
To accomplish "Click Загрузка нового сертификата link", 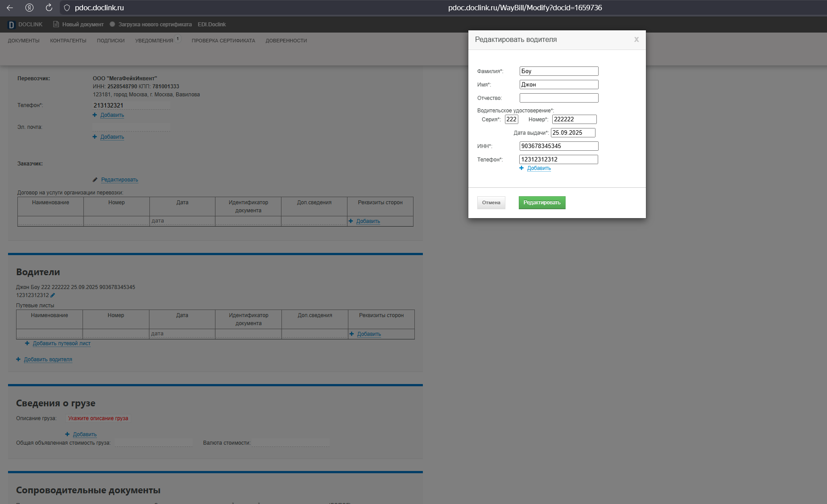I will [x=155, y=25].
